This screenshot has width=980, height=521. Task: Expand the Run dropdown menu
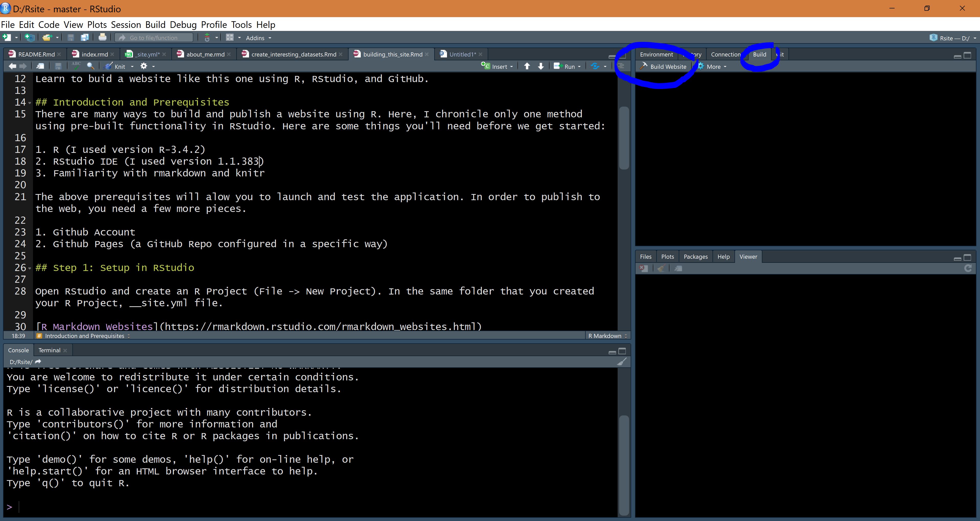point(580,66)
